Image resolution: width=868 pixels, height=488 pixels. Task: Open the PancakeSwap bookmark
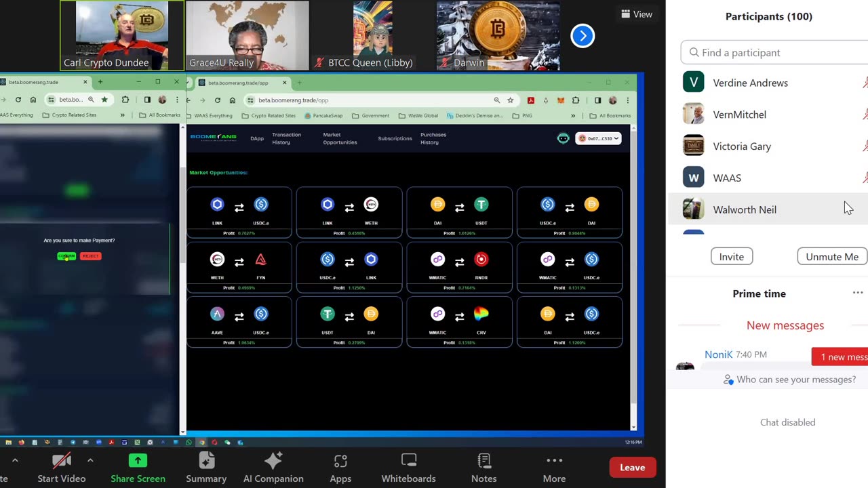pyautogui.click(x=323, y=115)
